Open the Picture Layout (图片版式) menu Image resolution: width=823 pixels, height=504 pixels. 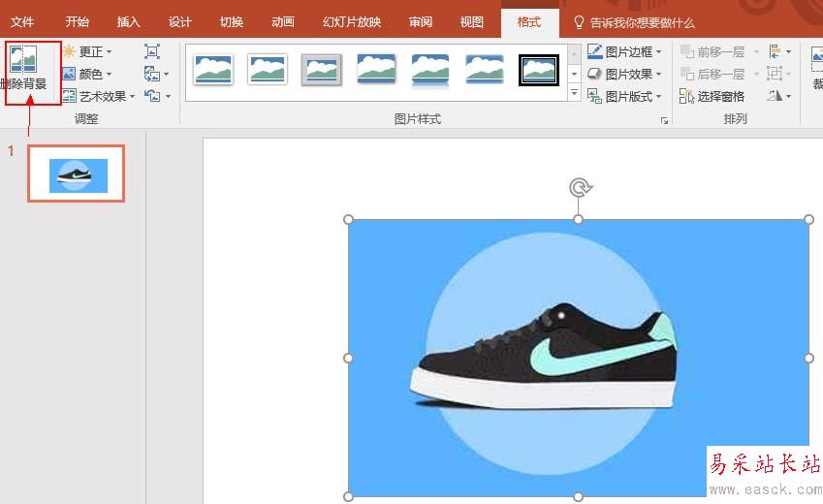point(624,96)
